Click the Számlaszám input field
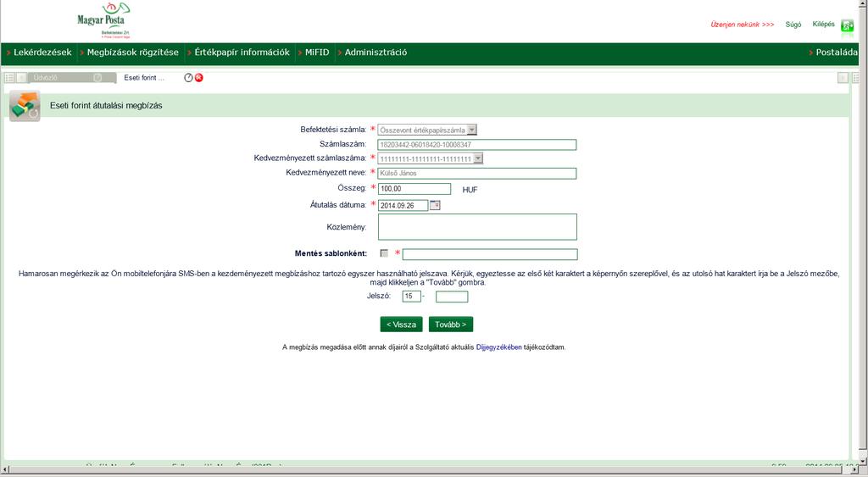This screenshot has width=868, height=477. [477, 145]
